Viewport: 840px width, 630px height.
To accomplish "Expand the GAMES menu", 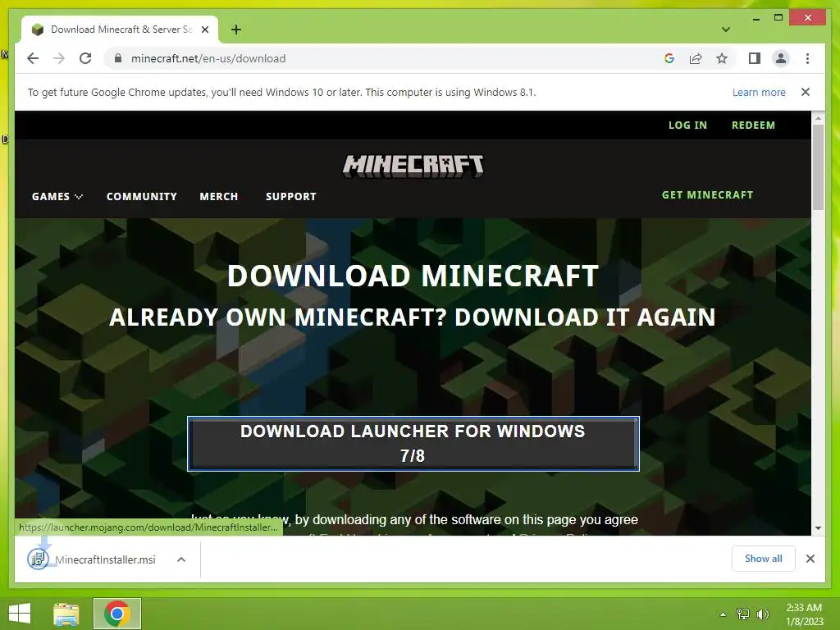I will pos(57,197).
